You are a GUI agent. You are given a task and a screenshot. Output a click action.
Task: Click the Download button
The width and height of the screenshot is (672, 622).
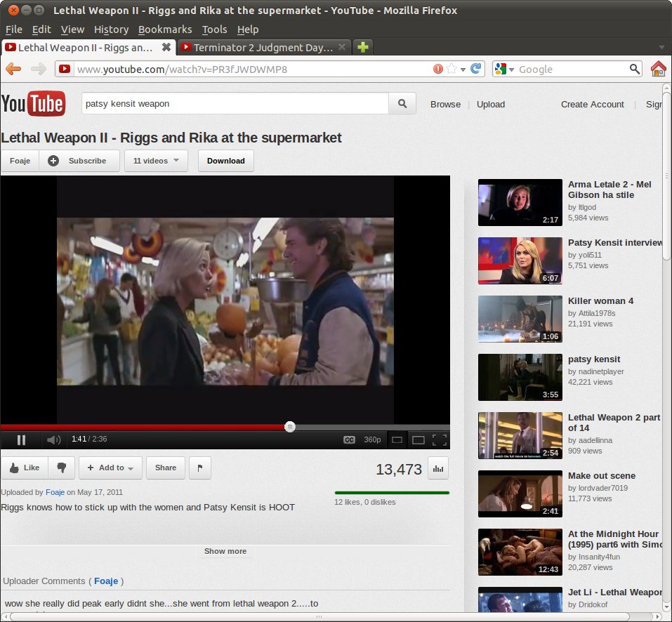pyautogui.click(x=226, y=161)
